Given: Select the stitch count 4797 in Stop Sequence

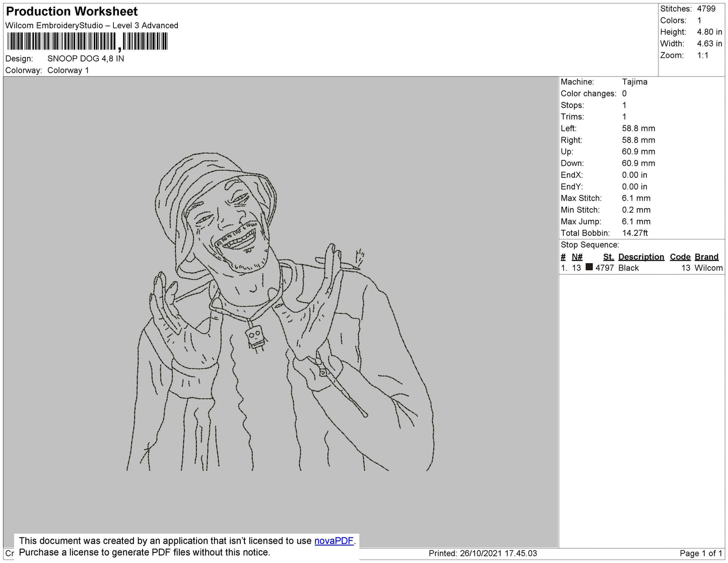Looking at the screenshot, I should [x=605, y=268].
